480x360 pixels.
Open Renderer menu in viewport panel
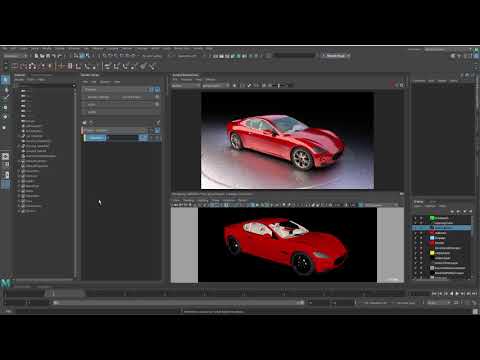pos(229,200)
